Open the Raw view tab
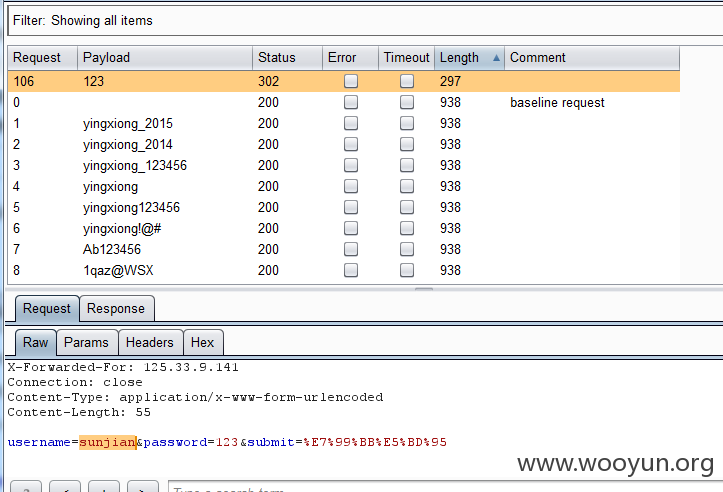Viewport: 723px width, 492px height. 36,343
